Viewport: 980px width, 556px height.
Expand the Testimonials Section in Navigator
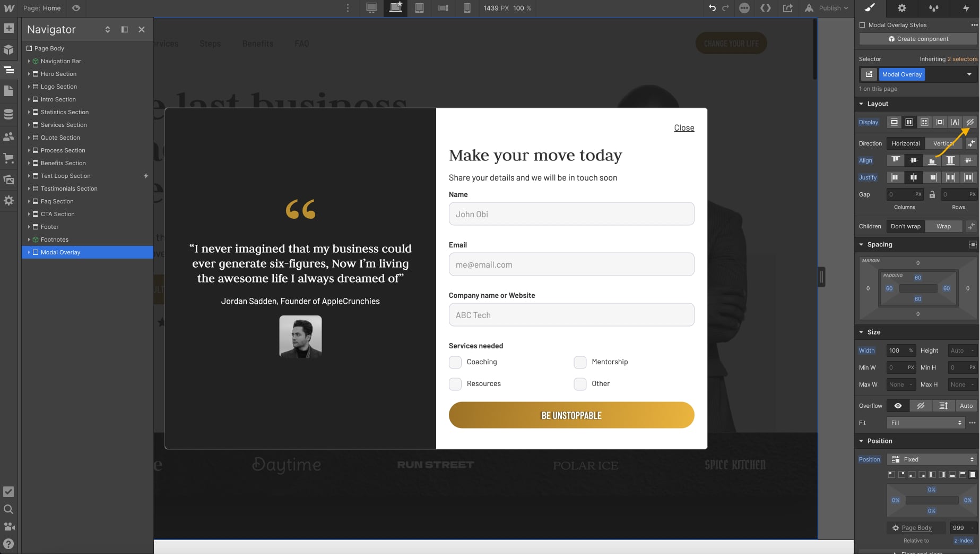[x=29, y=189]
